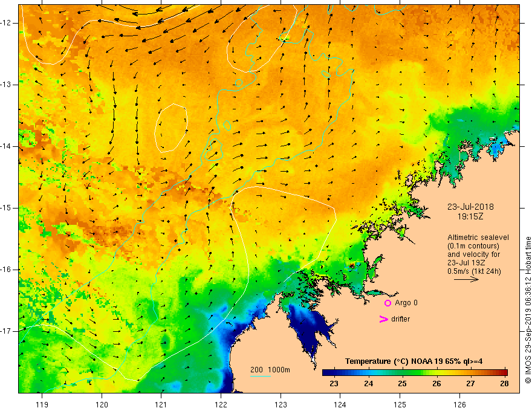Click the IMOS copyright timestamp text
Viewport: 532px width, 411px height.
(x=528, y=310)
